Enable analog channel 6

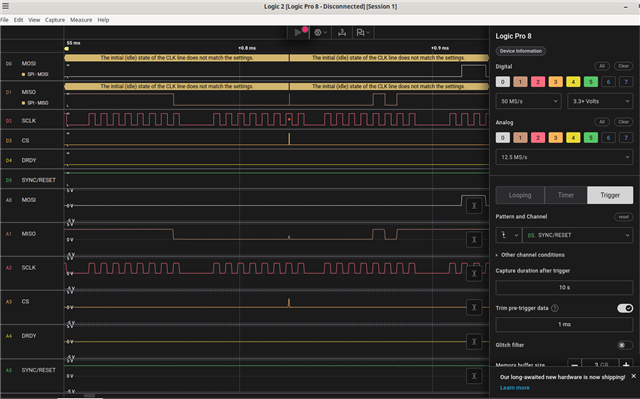(608, 137)
